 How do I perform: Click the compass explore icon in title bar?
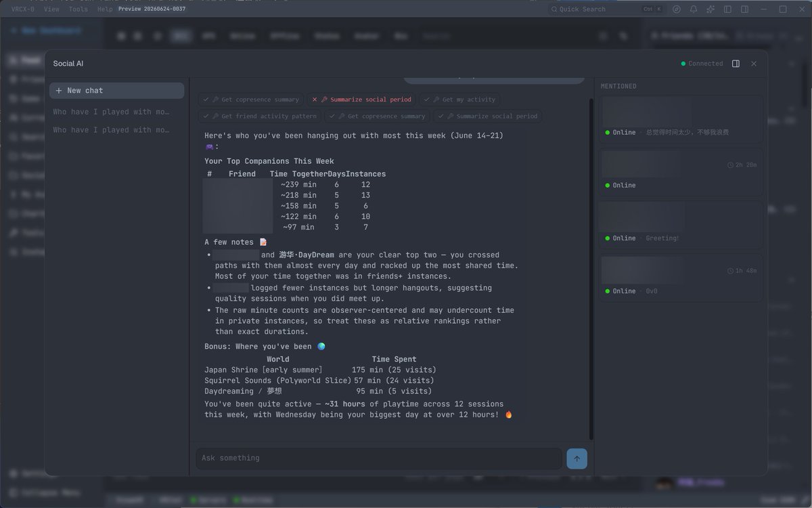(x=677, y=9)
